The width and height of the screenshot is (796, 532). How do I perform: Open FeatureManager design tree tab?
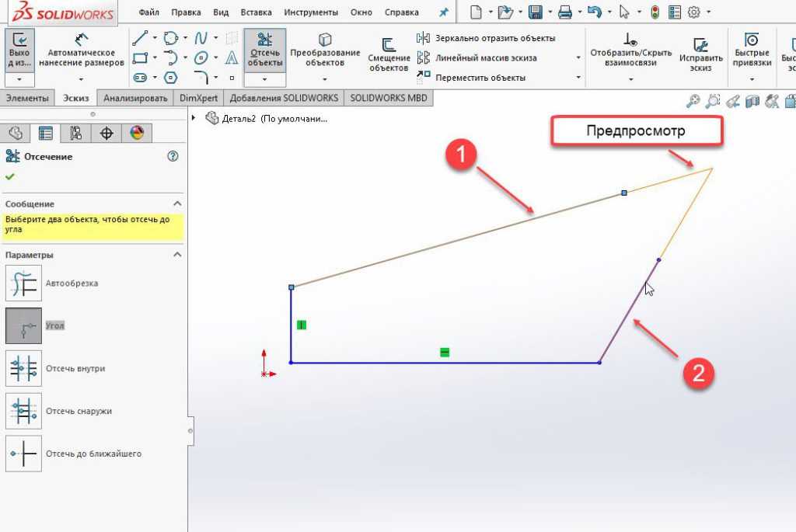(x=16, y=133)
